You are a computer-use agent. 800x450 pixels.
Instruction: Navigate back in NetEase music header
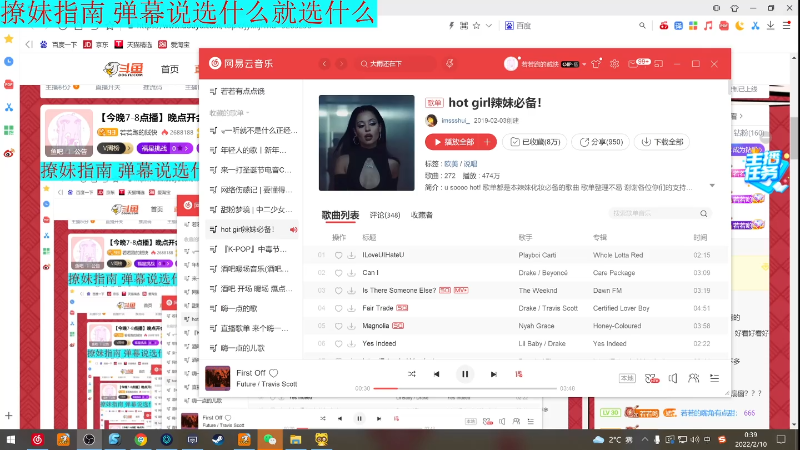pyautogui.click(x=324, y=64)
